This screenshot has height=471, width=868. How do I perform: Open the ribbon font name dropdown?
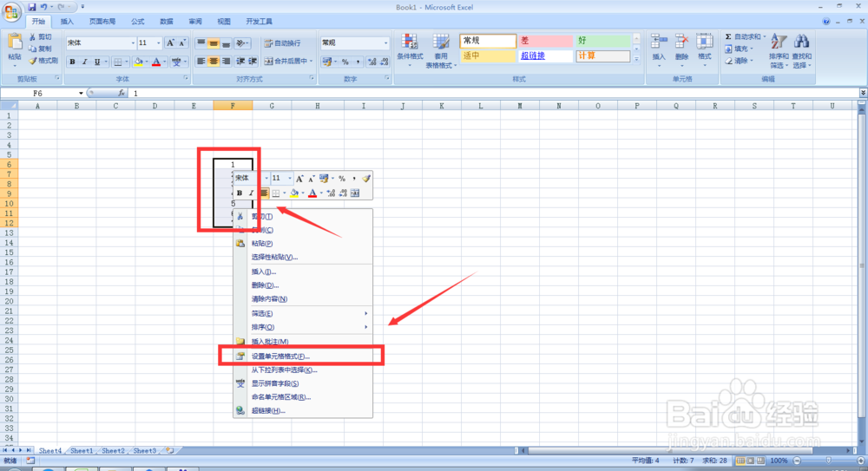pos(133,43)
